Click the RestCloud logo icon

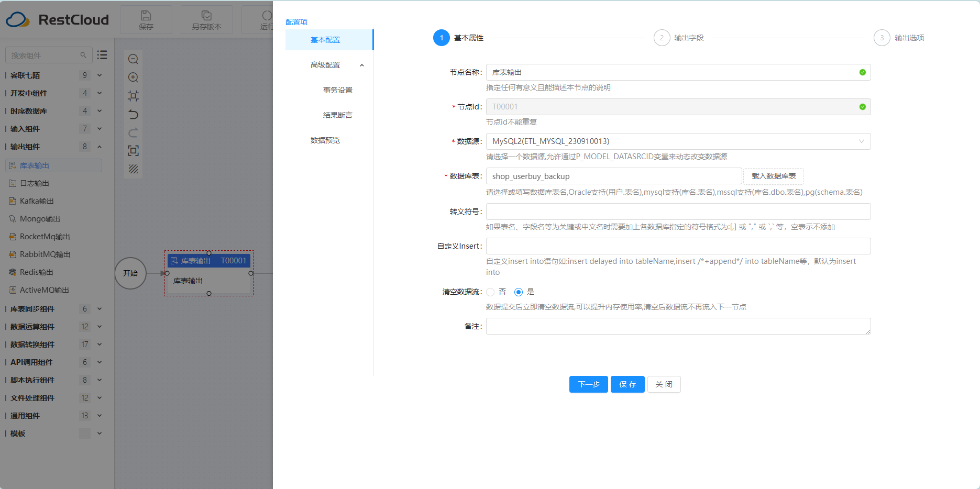18,20
